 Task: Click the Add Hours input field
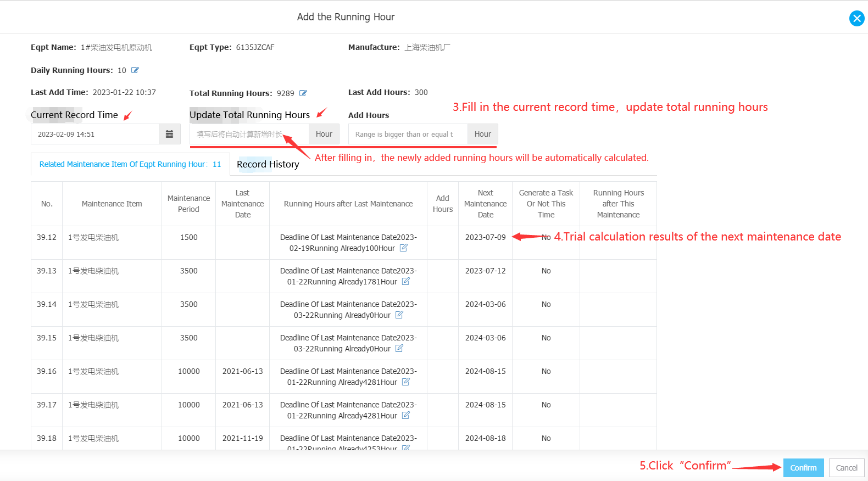[408, 134]
